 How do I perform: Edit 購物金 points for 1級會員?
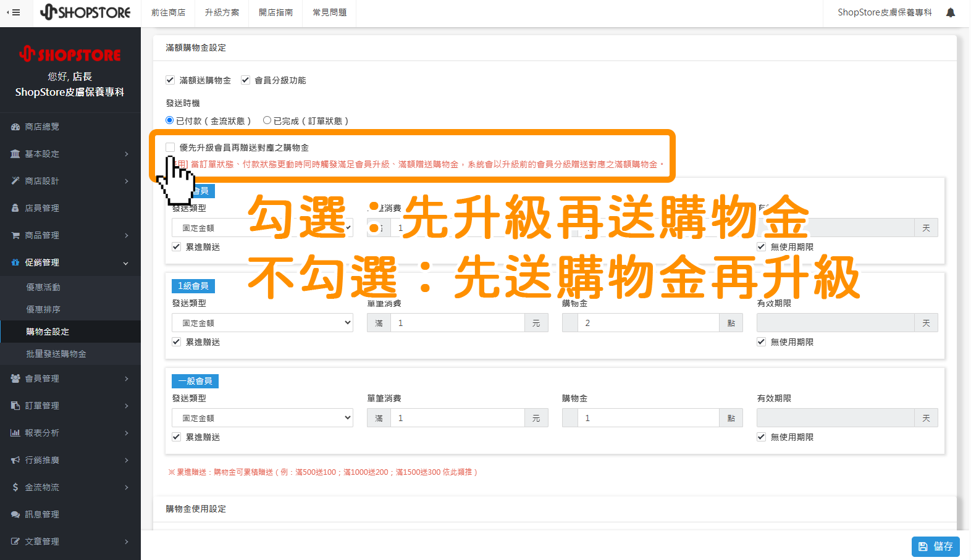[649, 323]
